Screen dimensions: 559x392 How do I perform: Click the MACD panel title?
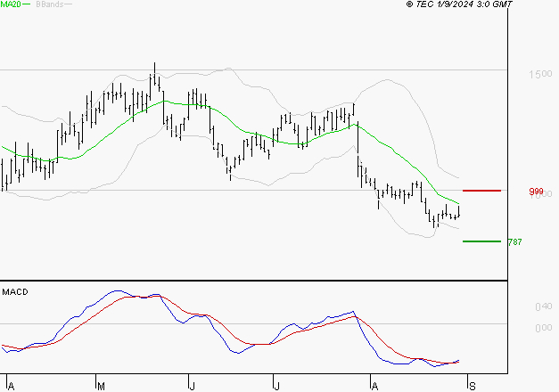(x=15, y=292)
